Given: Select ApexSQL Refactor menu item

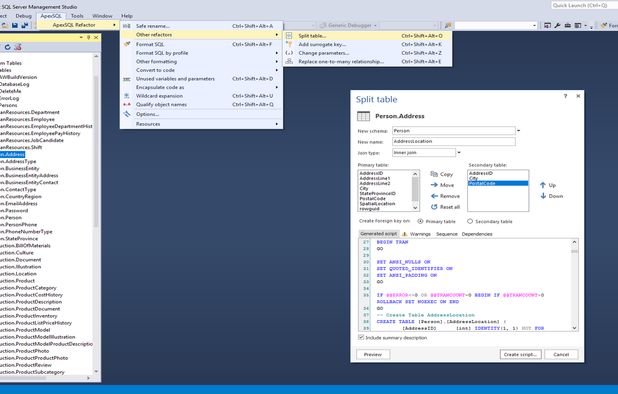Looking at the screenshot, I should (x=78, y=25).
